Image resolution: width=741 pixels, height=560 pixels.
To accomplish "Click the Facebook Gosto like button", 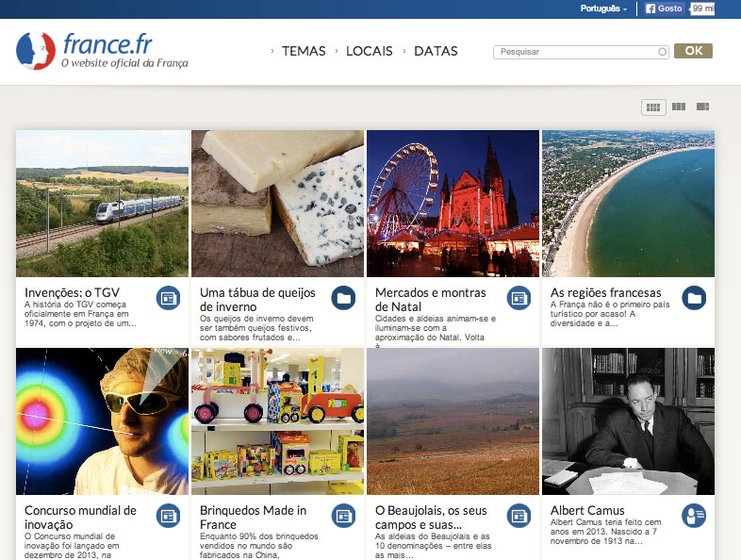I will tap(665, 8).
